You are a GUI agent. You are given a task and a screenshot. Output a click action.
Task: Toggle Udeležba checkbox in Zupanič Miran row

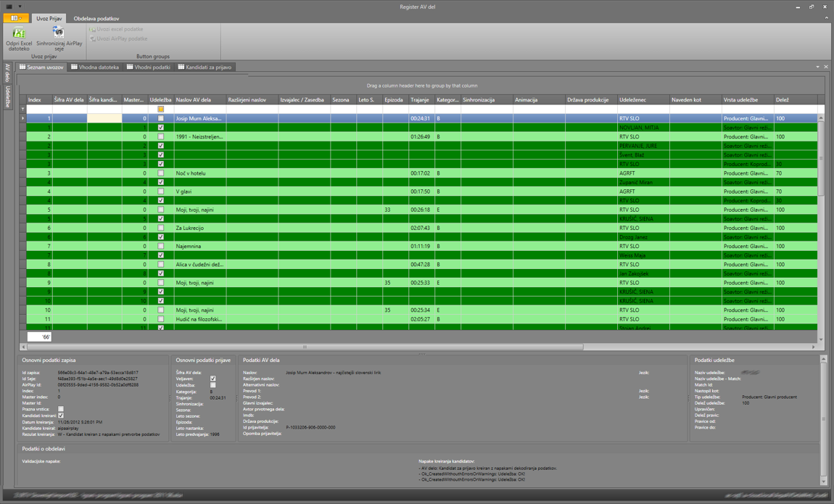coord(160,182)
